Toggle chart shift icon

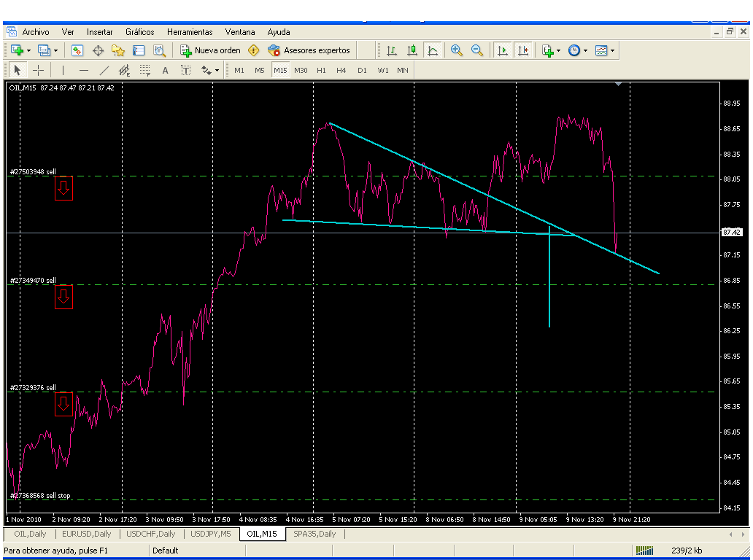tap(523, 50)
